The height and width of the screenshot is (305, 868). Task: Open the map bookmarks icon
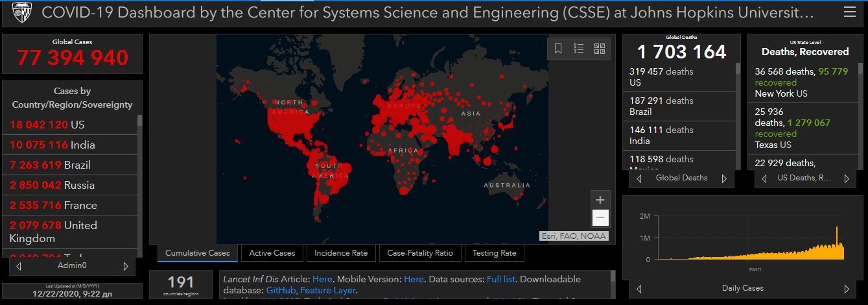point(558,49)
